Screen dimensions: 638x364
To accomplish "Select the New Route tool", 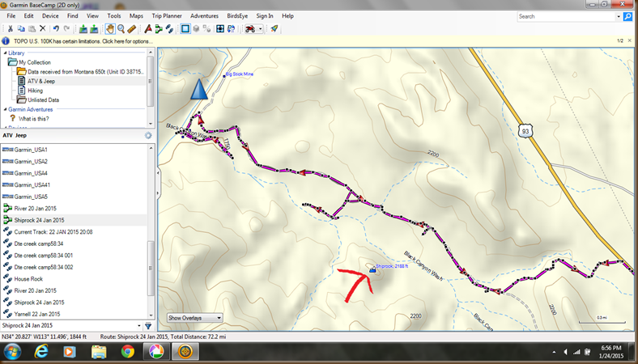I will pos(159,29).
